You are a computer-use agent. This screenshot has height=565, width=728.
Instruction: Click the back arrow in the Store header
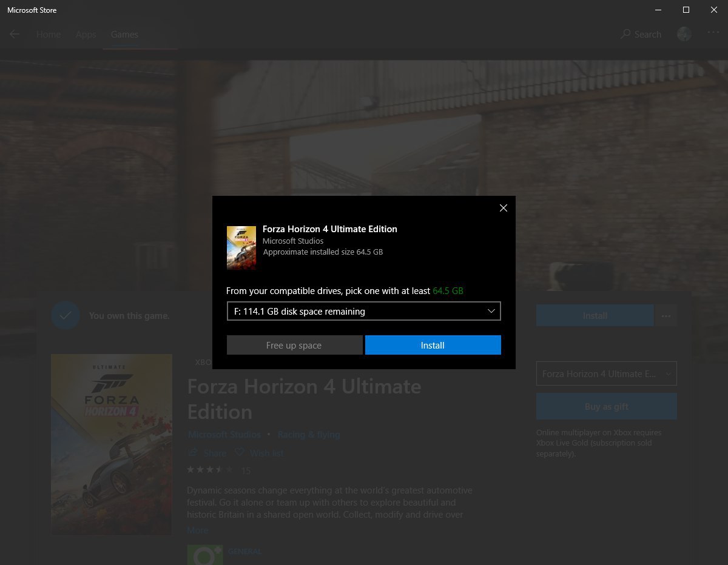click(x=15, y=35)
